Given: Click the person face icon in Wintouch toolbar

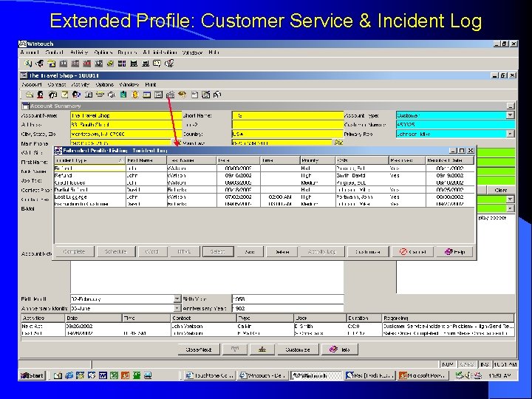Looking at the screenshot, I should coord(40,64).
